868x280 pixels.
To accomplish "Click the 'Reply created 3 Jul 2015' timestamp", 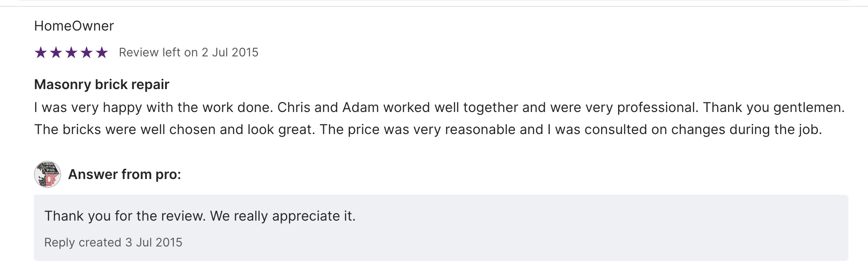I will point(113,242).
